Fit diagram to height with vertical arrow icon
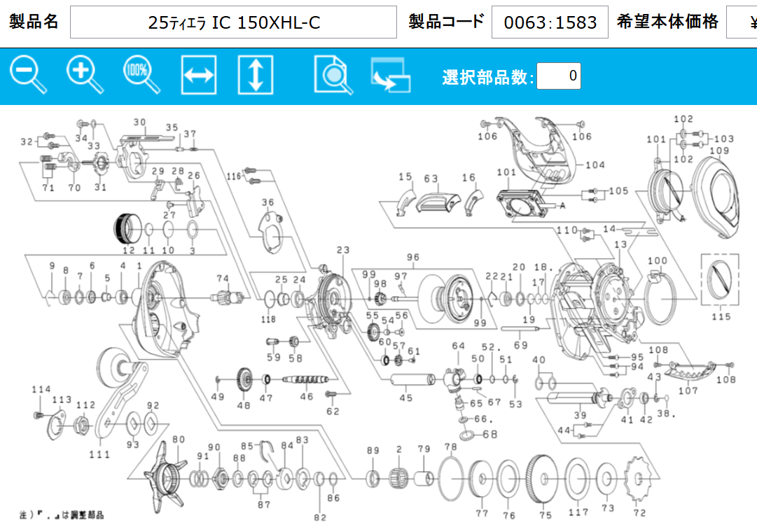The height and width of the screenshot is (532, 757). (256, 75)
